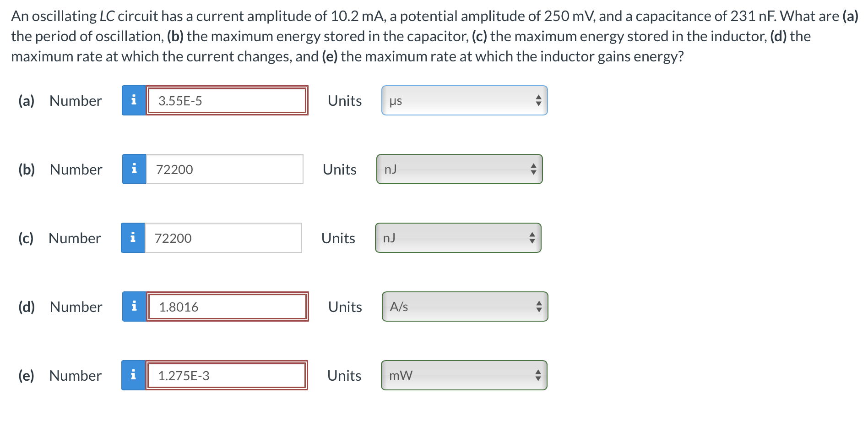Select the answer field containing 1.275E-3

[226, 375]
